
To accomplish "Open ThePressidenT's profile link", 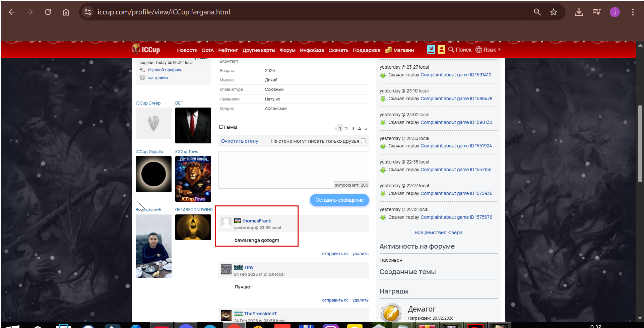I will point(260,314).
